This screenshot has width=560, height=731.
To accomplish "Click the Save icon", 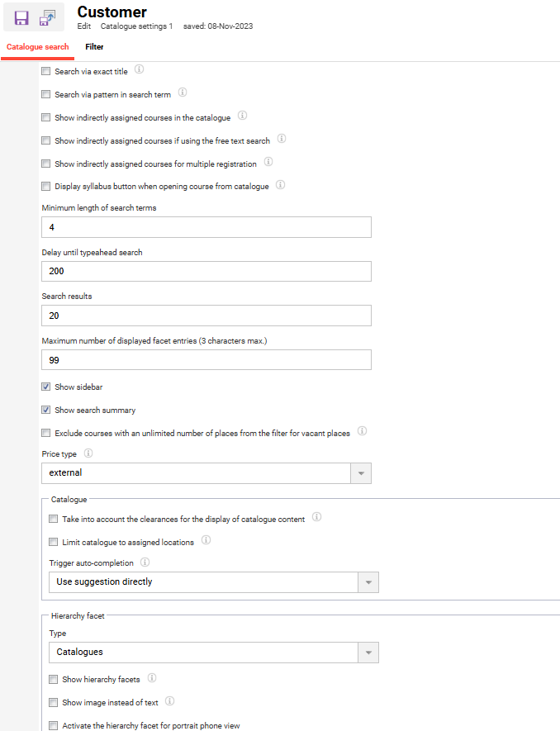I will [21, 17].
